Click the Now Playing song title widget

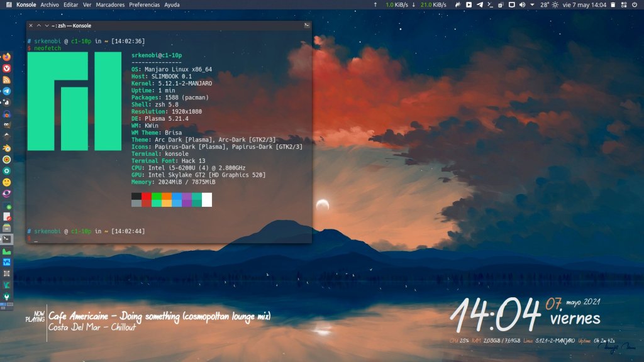(x=159, y=317)
